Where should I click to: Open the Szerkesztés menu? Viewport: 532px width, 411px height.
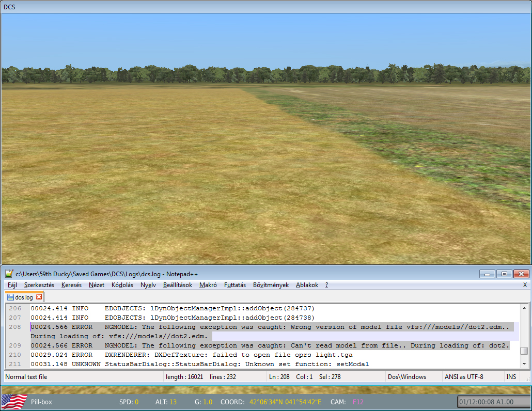coord(39,285)
